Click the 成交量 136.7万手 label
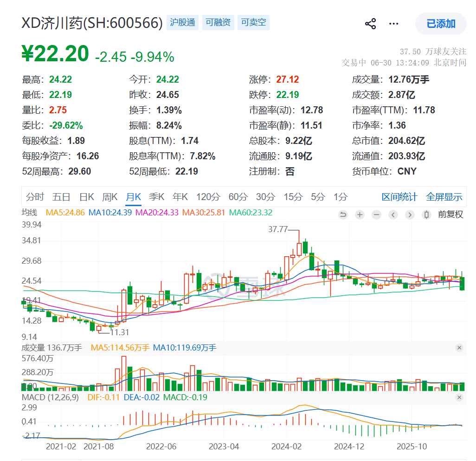Image resolution: width=476 pixels, height=461 pixels. (x=52, y=348)
